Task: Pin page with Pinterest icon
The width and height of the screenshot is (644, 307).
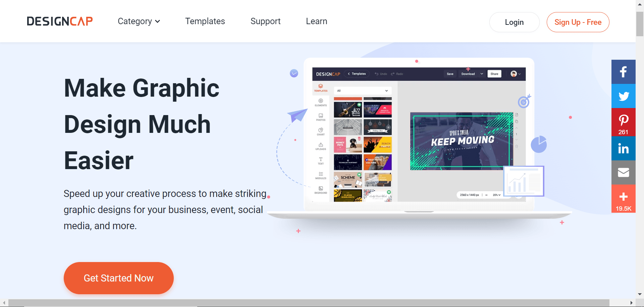Action: 623,121
